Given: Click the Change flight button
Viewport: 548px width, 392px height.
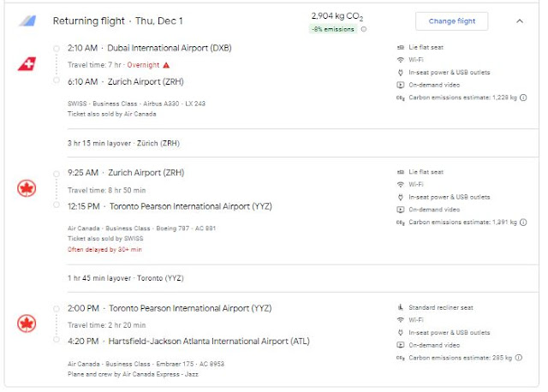Looking at the screenshot, I should [x=451, y=21].
